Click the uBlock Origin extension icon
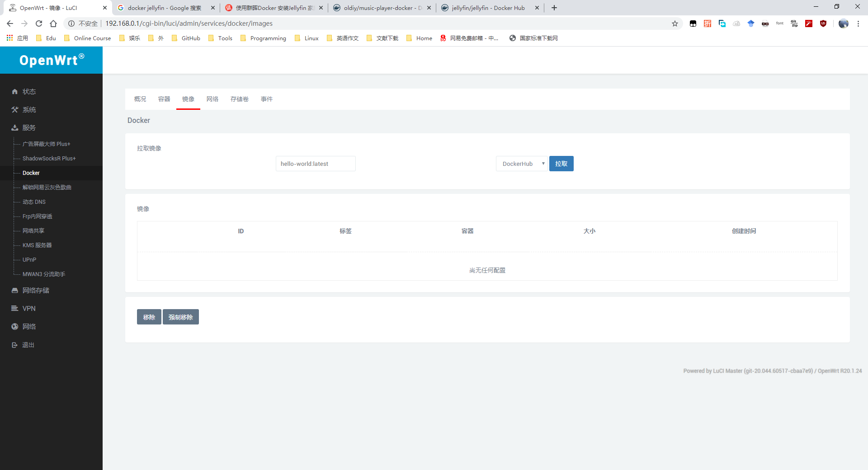The width and height of the screenshot is (868, 470). click(x=823, y=23)
